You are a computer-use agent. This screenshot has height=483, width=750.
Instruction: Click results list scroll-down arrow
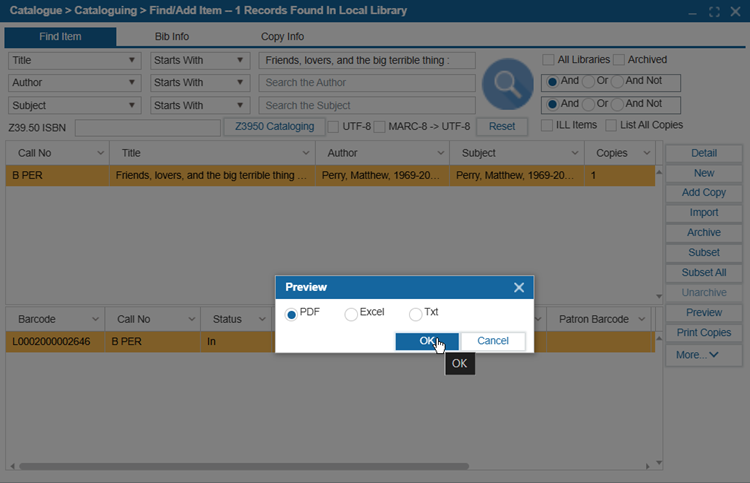click(659, 296)
